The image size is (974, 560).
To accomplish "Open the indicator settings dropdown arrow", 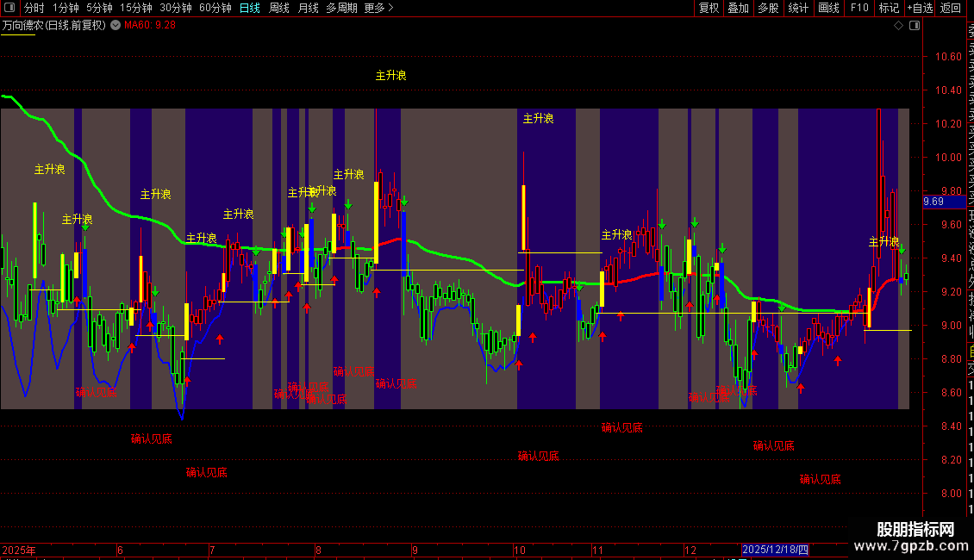I will click(116, 26).
